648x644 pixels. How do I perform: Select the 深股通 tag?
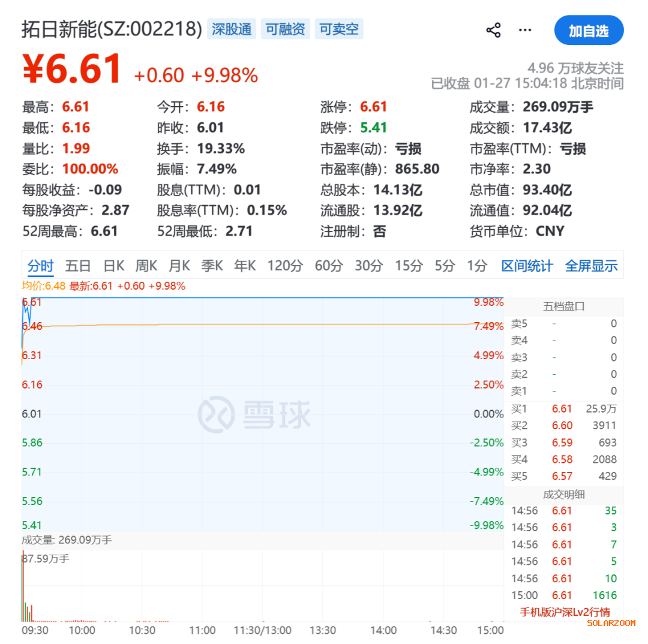click(232, 29)
